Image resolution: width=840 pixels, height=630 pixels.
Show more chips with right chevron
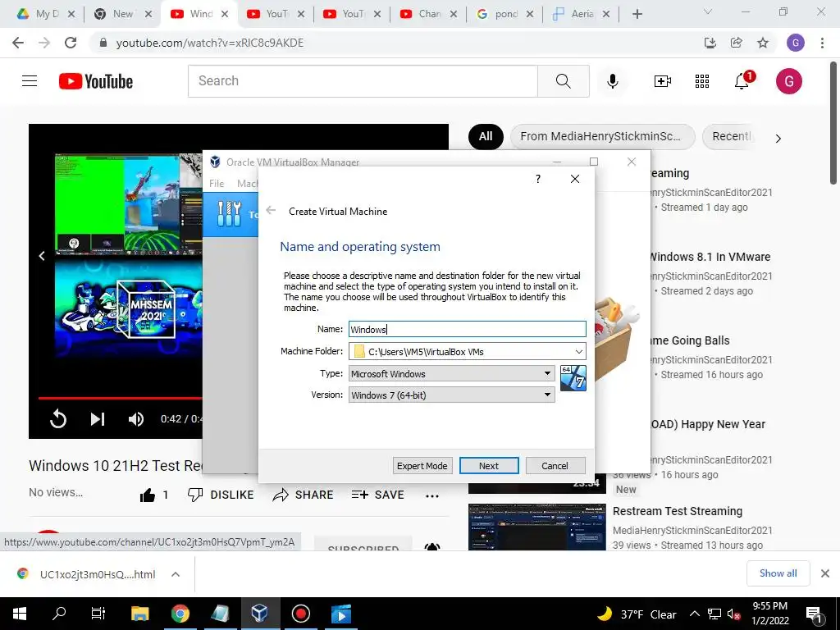pos(778,139)
